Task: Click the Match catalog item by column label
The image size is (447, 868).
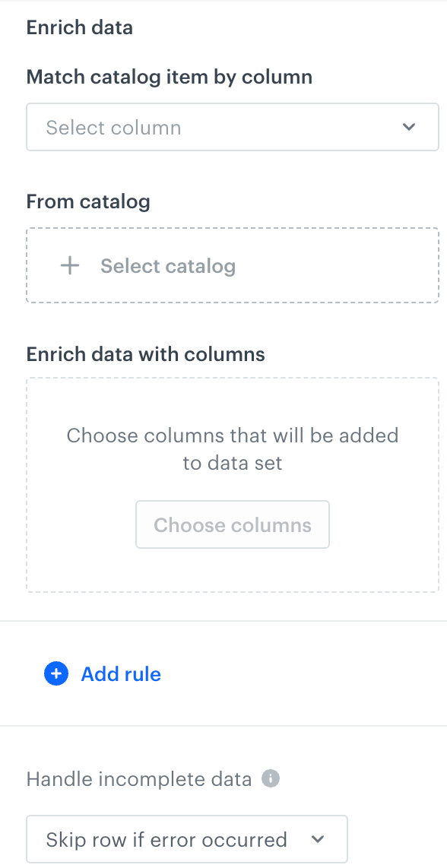Action: pyautogui.click(x=169, y=76)
